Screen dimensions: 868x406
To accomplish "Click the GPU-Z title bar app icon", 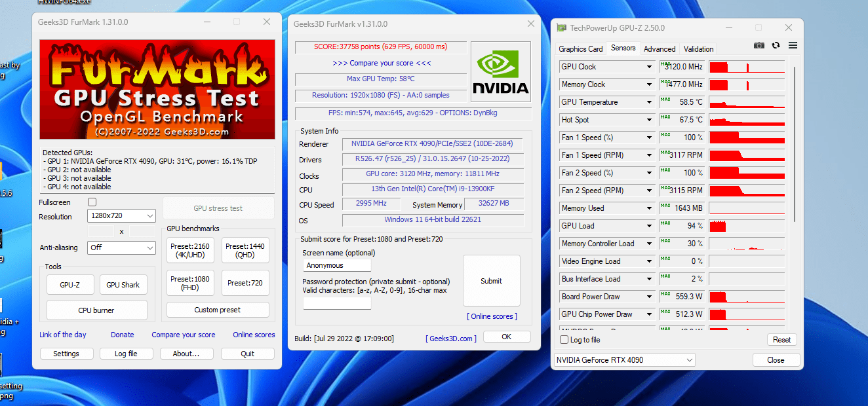I will click(x=562, y=28).
